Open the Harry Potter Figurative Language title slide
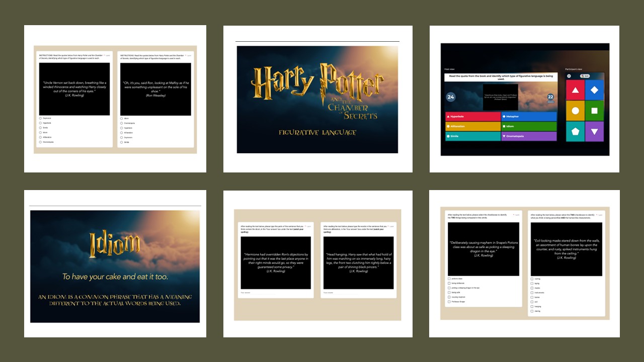The width and height of the screenshot is (644, 362). 317,100
